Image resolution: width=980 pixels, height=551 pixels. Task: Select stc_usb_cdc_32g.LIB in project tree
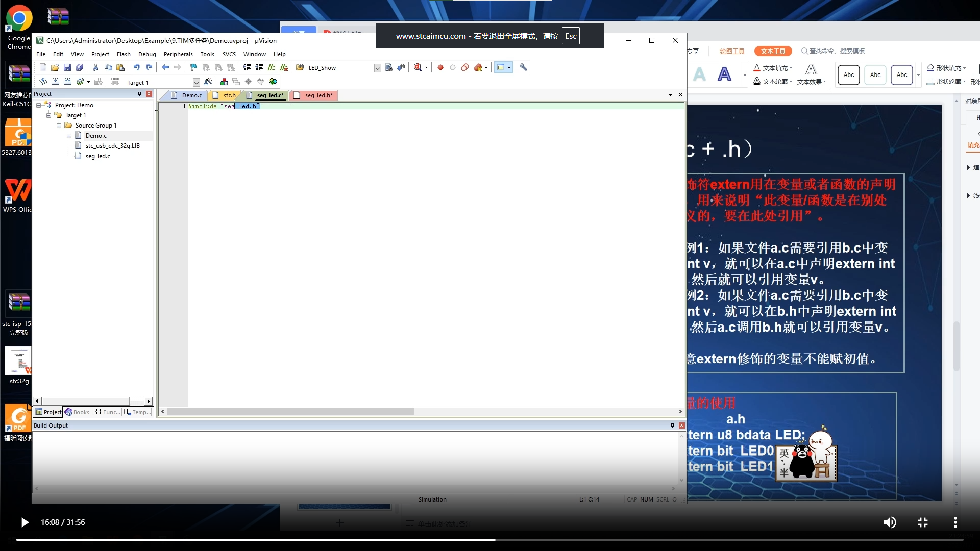pos(112,146)
